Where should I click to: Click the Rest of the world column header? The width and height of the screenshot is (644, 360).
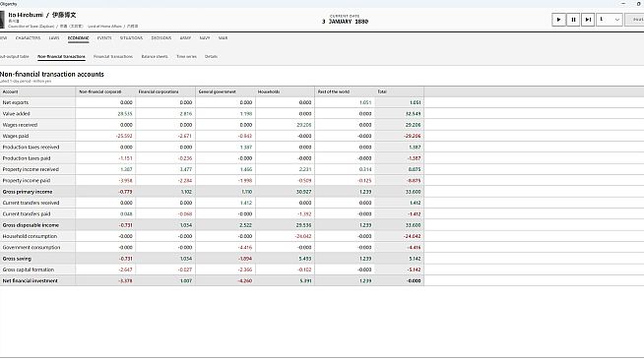point(345,91)
